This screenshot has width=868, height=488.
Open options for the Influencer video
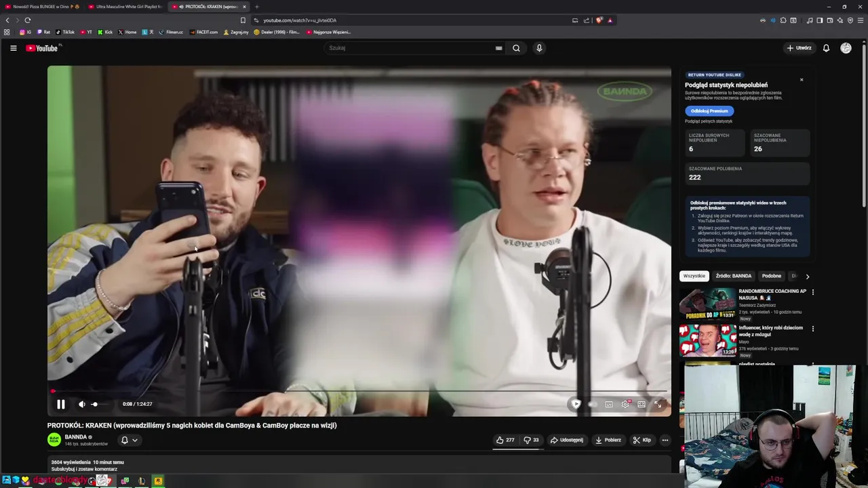(x=812, y=329)
